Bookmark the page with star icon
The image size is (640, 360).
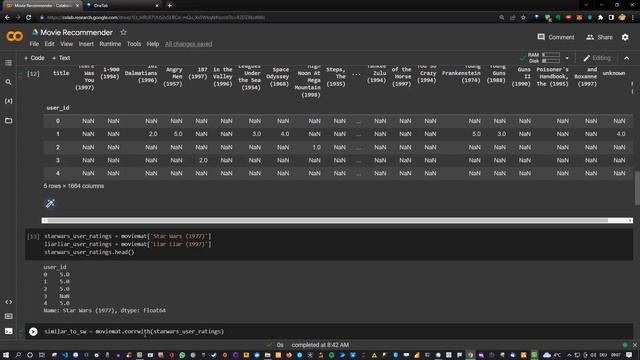[x=523, y=18]
